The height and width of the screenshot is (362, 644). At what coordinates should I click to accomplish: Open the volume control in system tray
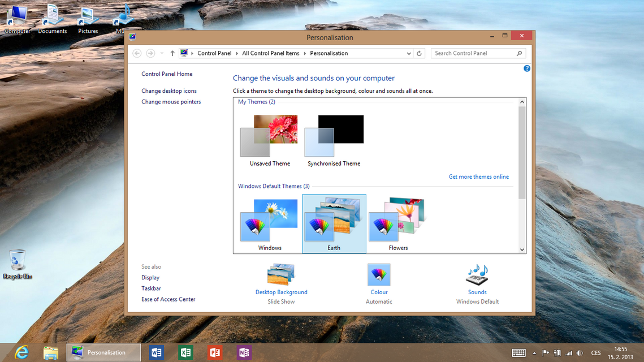tap(579, 352)
